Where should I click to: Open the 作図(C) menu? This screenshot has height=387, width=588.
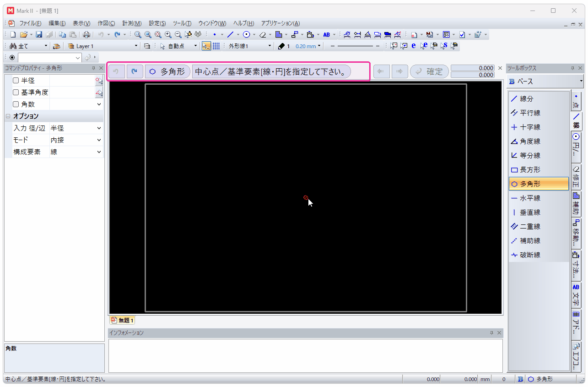(106, 23)
